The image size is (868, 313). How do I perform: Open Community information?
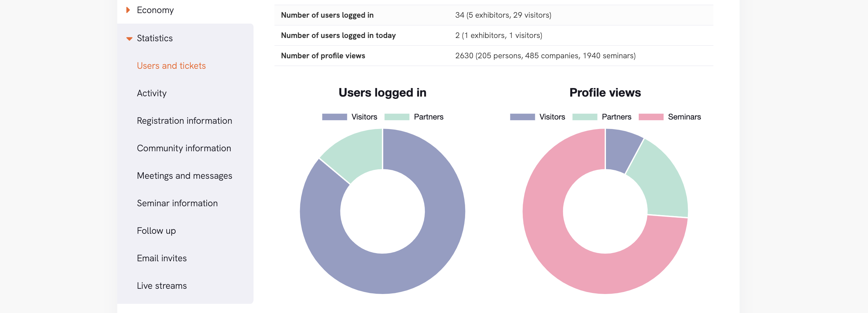click(x=184, y=148)
